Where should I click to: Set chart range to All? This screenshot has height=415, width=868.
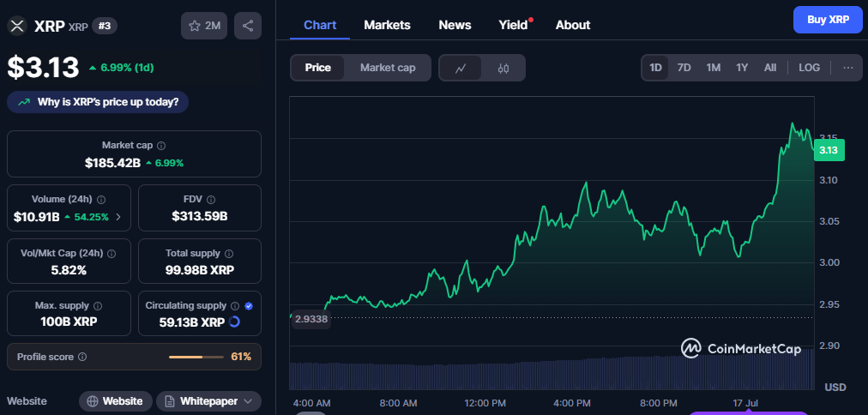770,68
